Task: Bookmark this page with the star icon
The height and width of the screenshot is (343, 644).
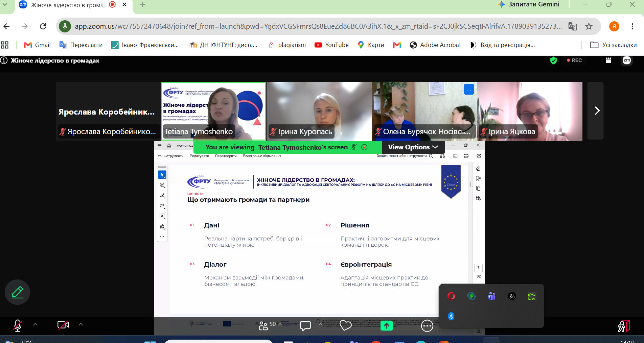Action: click(589, 26)
